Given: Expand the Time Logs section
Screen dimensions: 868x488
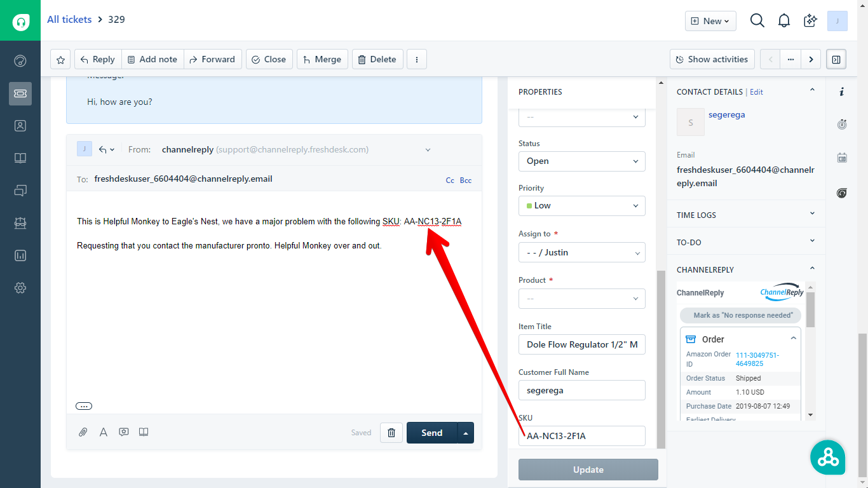Looking at the screenshot, I should 812,214.
